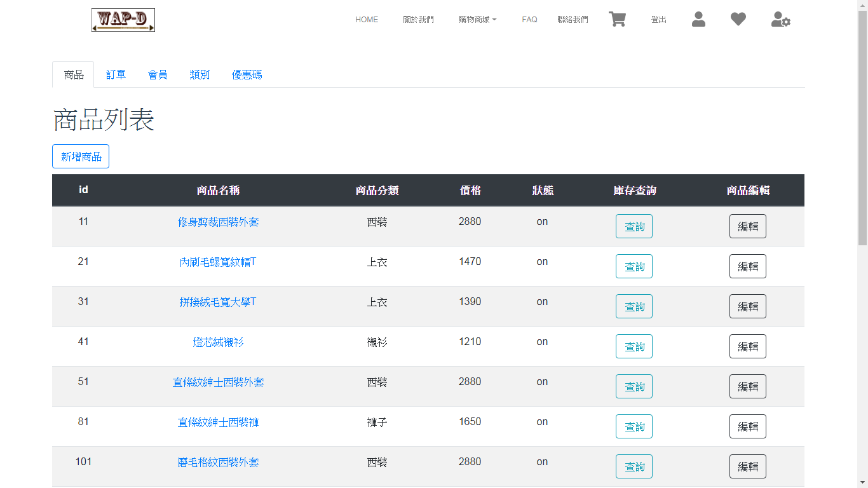This screenshot has height=488, width=868.
Task: Switch to the 優惠碼 tab
Action: click(x=247, y=74)
